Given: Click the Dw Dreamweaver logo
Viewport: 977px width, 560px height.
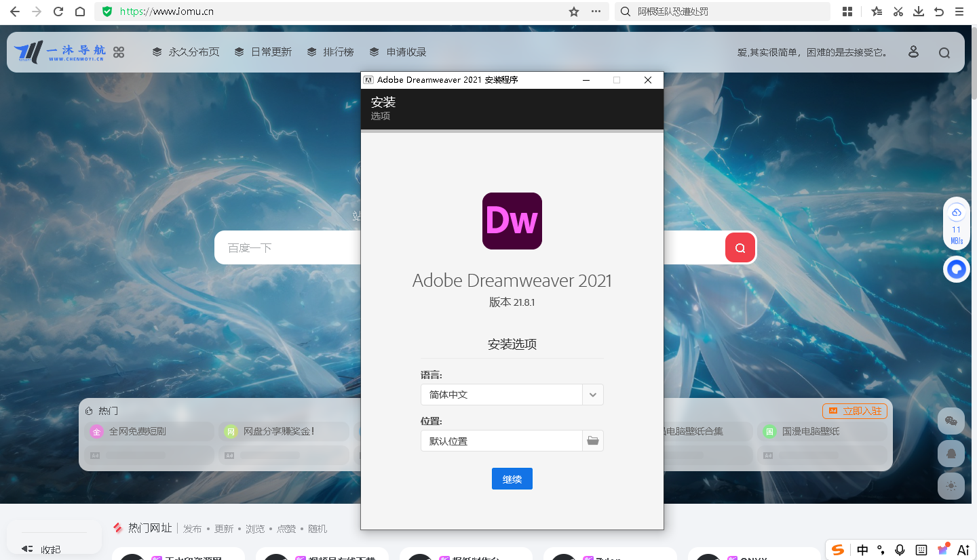Looking at the screenshot, I should tap(512, 221).
